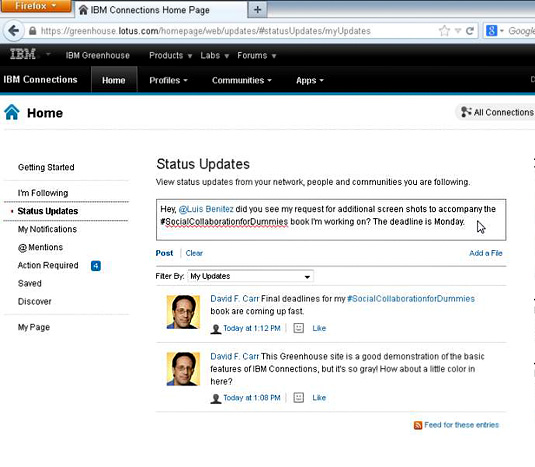Click the browser back arrow button
This screenshot has width=535, height=467.
coord(14,31)
